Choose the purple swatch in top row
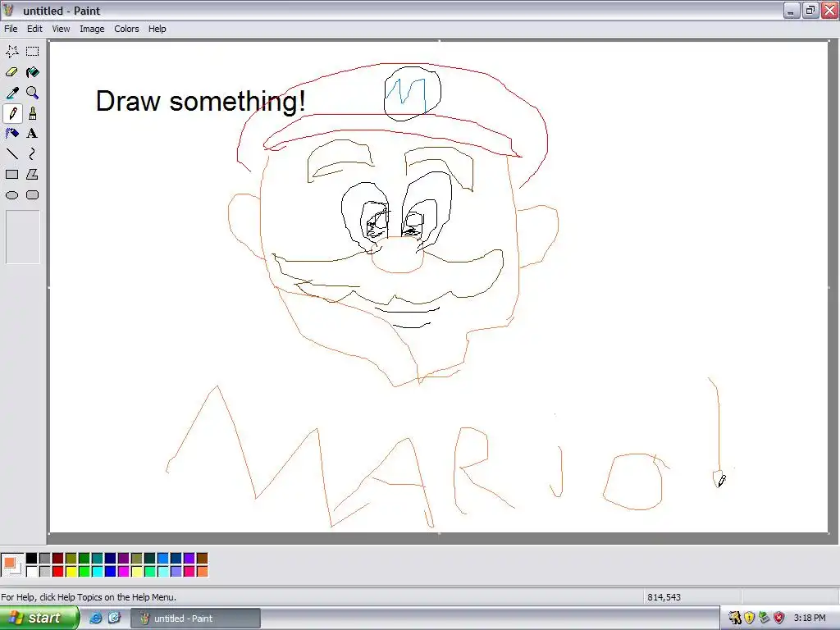 pos(123,559)
